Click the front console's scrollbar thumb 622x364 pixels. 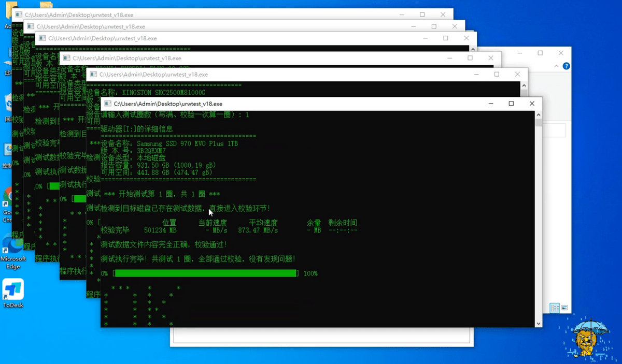(x=539, y=123)
